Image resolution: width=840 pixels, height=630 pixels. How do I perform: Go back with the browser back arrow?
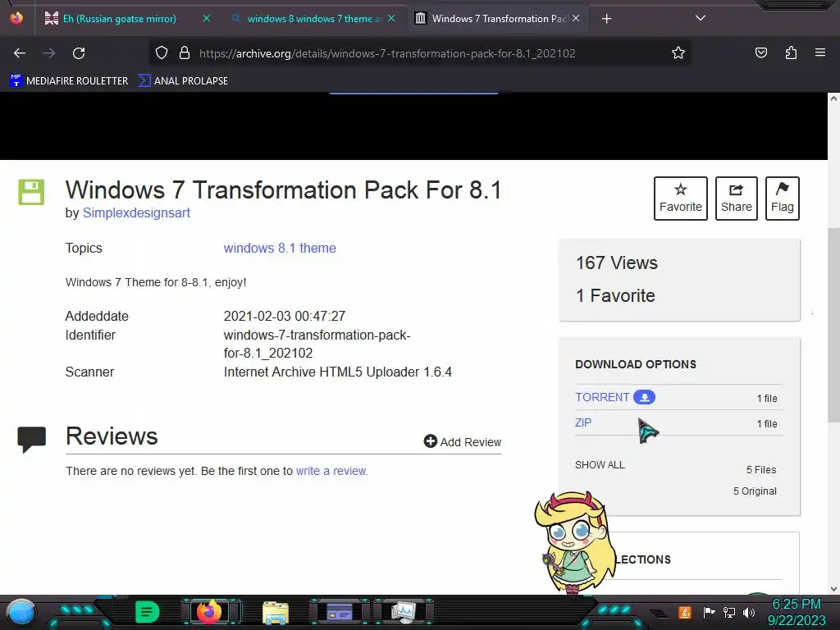20,53
